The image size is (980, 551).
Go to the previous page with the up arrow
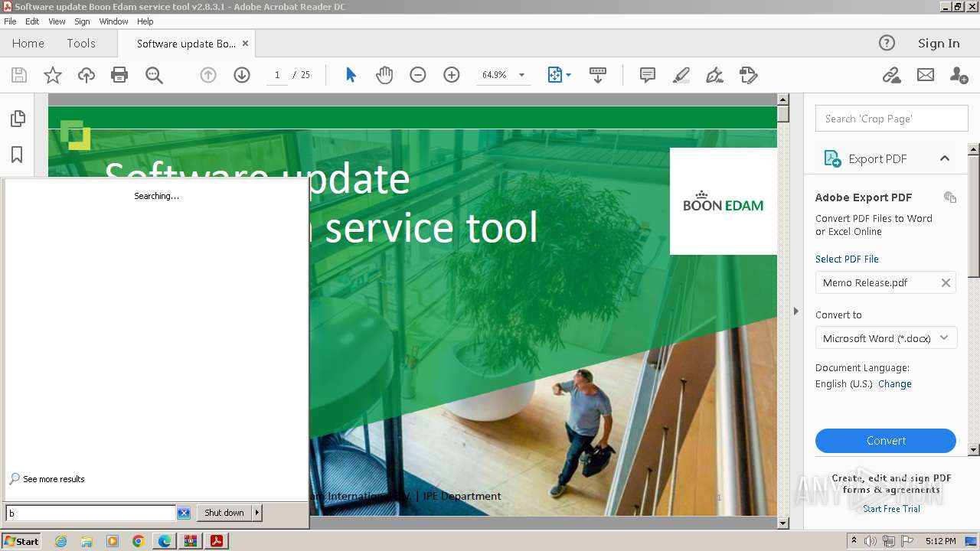point(208,75)
